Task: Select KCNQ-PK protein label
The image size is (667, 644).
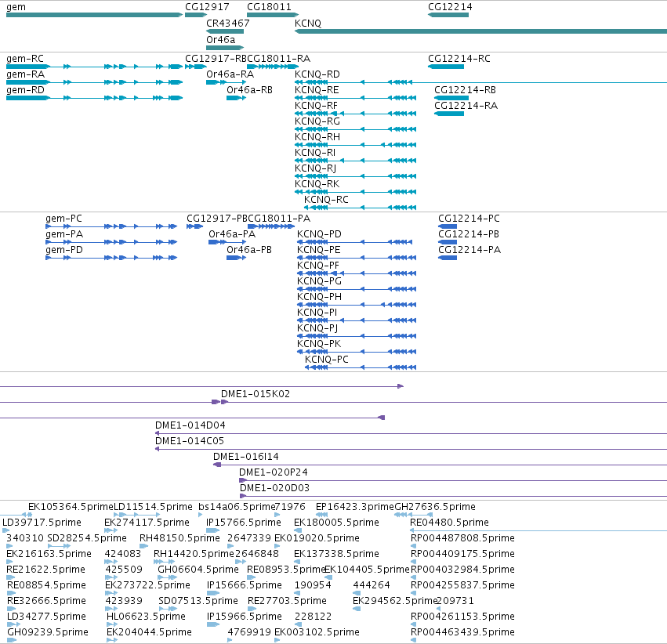Action: [x=319, y=343]
